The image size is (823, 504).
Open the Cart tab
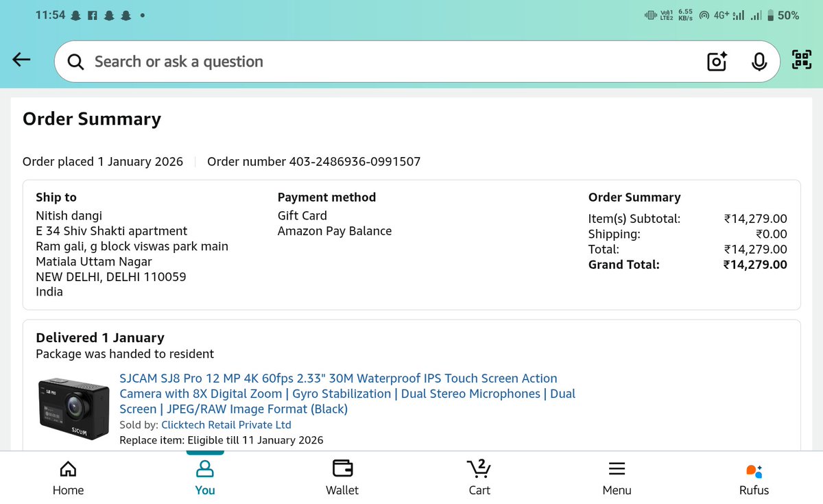479,478
